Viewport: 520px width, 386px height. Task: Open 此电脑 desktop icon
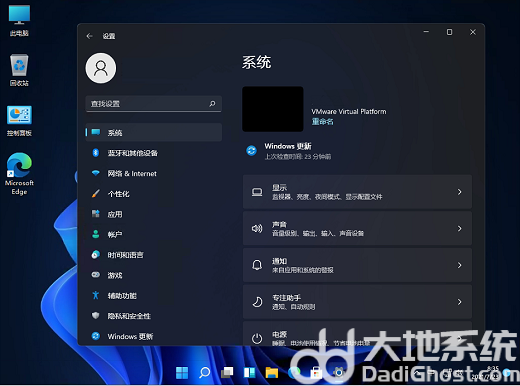pos(19,21)
